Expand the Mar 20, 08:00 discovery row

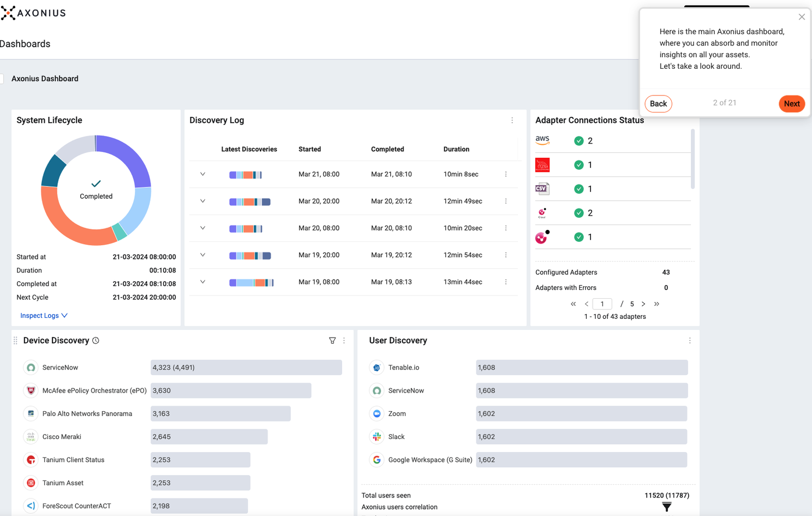(202, 228)
